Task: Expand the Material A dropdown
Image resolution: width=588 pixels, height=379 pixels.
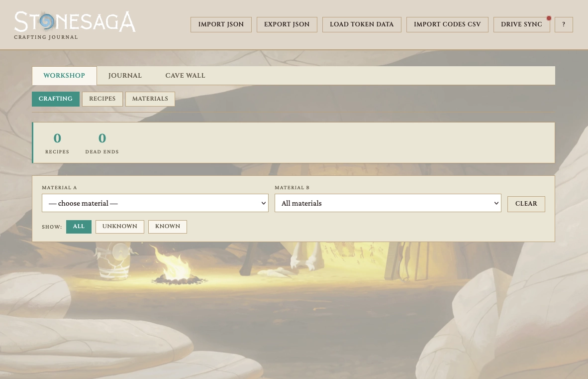Action: coord(155,203)
